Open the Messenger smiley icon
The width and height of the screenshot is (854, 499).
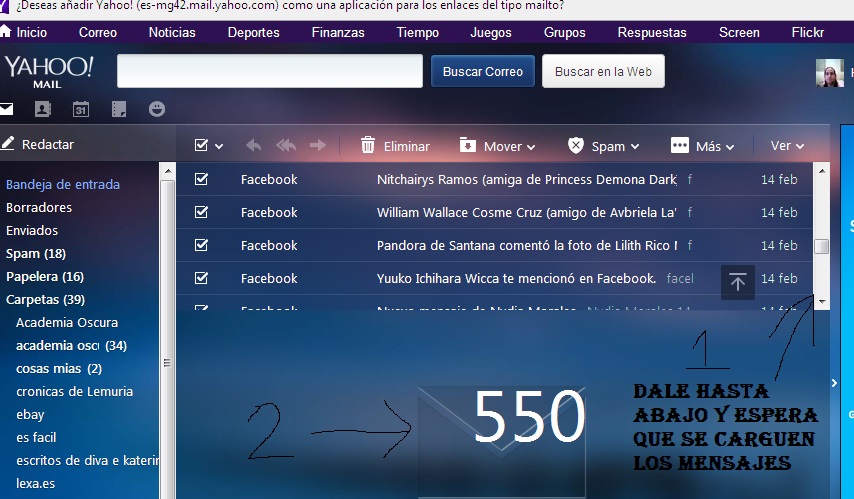click(x=157, y=109)
